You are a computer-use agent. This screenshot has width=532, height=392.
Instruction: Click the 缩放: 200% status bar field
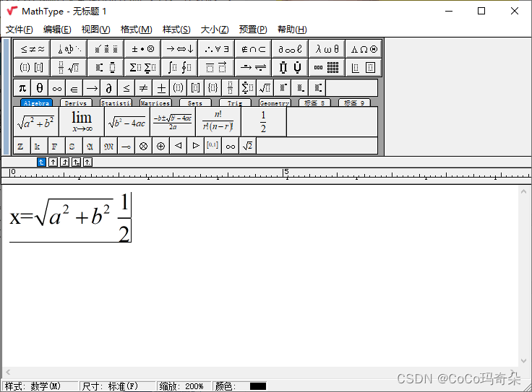(x=184, y=386)
